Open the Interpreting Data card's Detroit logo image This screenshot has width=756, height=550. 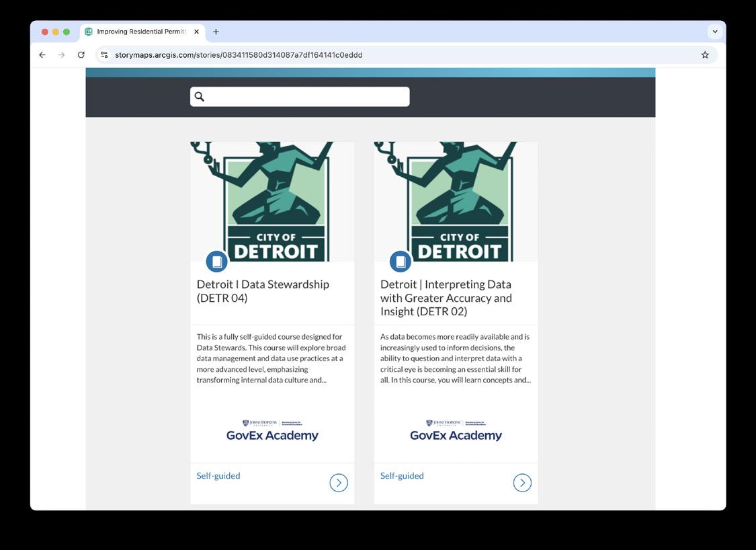point(456,202)
